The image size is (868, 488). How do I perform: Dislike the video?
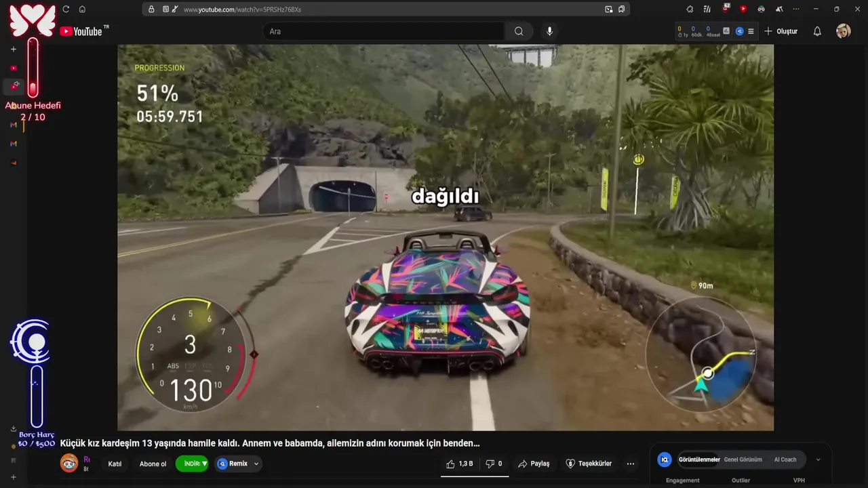(x=494, y=464)
